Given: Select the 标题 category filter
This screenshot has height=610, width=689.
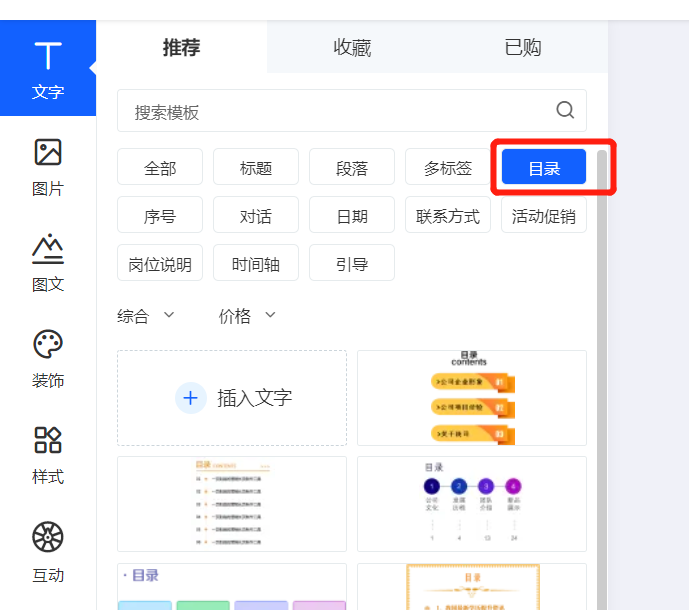Looking at the screenshot, I should click(x=256, y=168).
